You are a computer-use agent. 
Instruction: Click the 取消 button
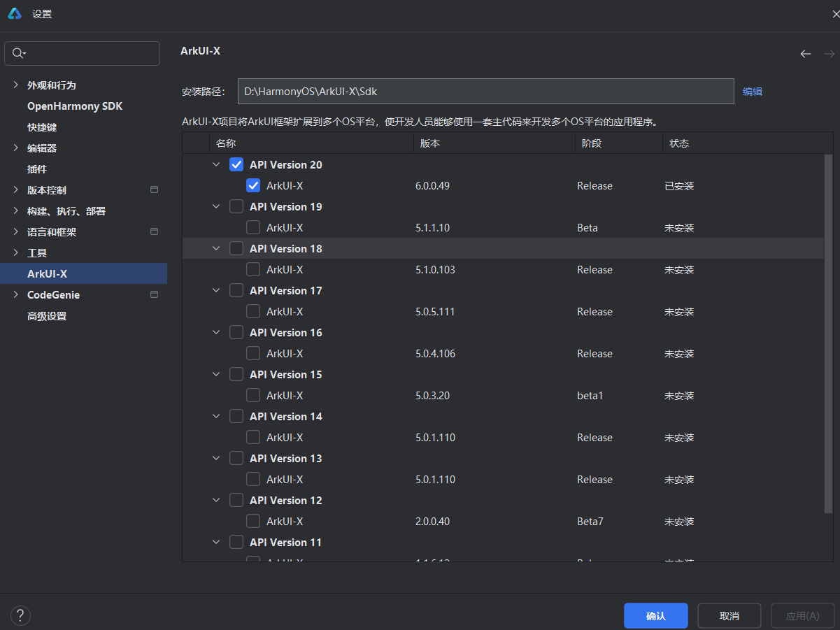(x=729, y=616)
